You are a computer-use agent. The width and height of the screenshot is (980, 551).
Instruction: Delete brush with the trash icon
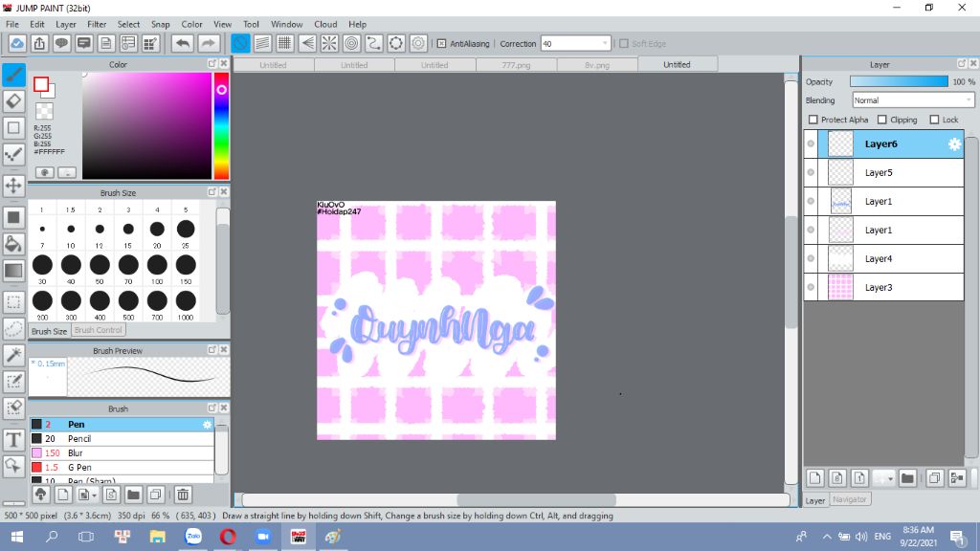[x=183, y=495]
